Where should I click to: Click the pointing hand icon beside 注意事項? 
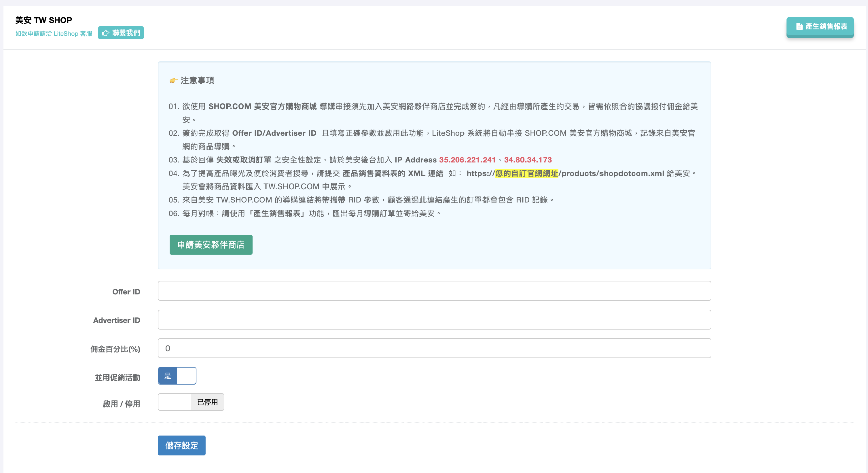(173, 80)
